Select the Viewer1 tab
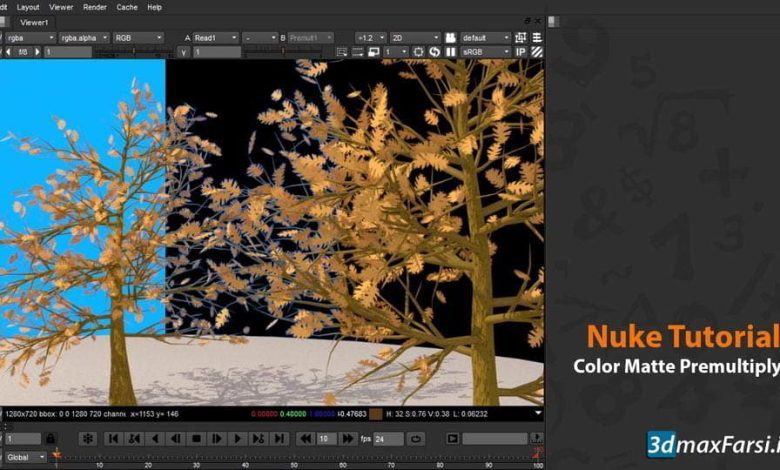This screenshot has width=780, height=470. point(34,22)
